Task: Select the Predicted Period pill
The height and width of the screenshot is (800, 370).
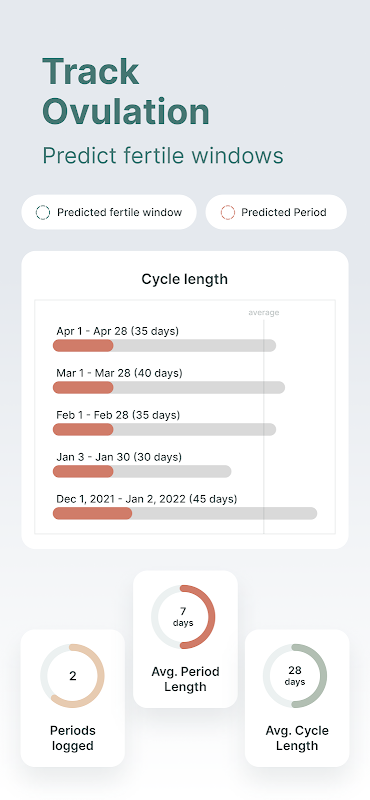Action: coord(276,212)
